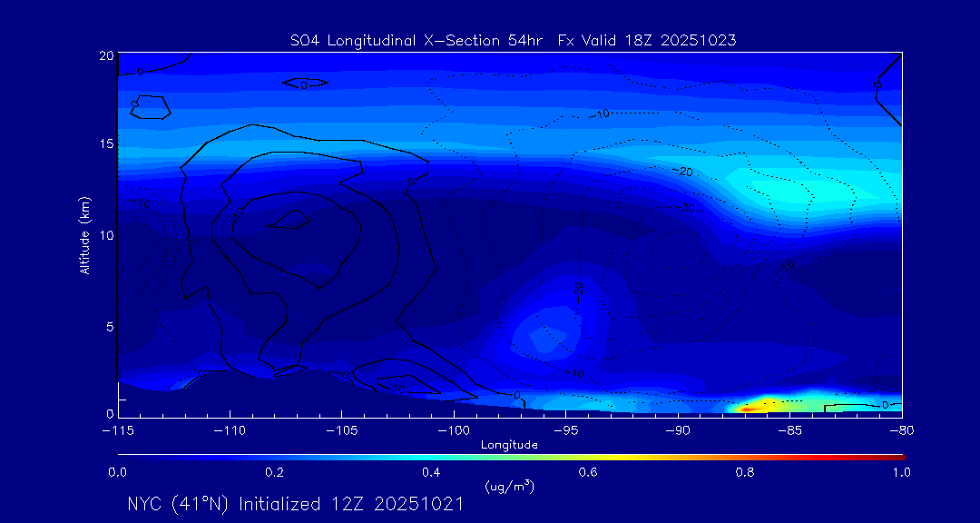This screenshot has width=980, height=523.
Task: Click the colorbar label "0.6"
Action: point(588,473)
